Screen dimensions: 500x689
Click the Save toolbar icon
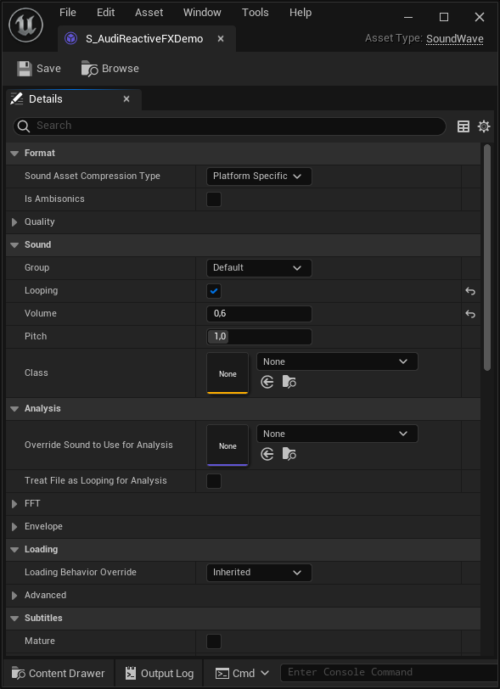tap(24, 69)
